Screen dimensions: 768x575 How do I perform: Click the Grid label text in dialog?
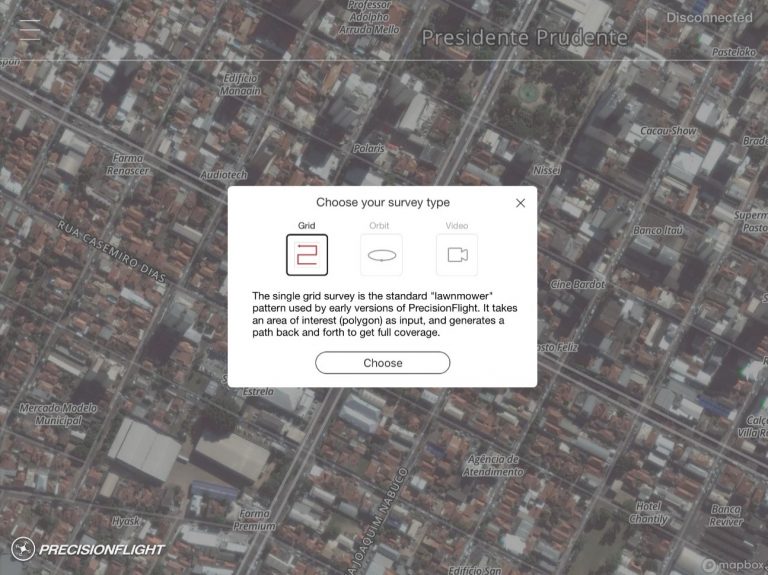pos(307,226)
